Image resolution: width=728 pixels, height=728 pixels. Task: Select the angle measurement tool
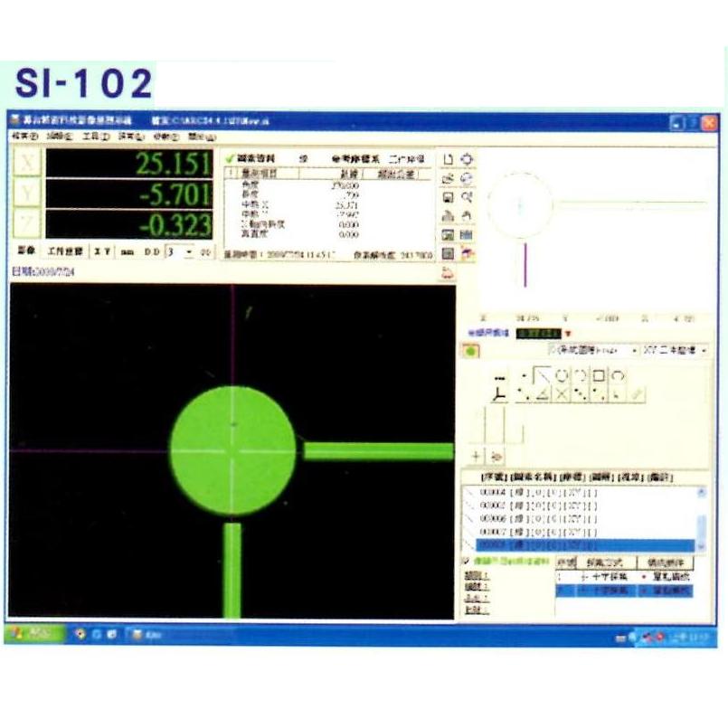(x=543, y=394)
